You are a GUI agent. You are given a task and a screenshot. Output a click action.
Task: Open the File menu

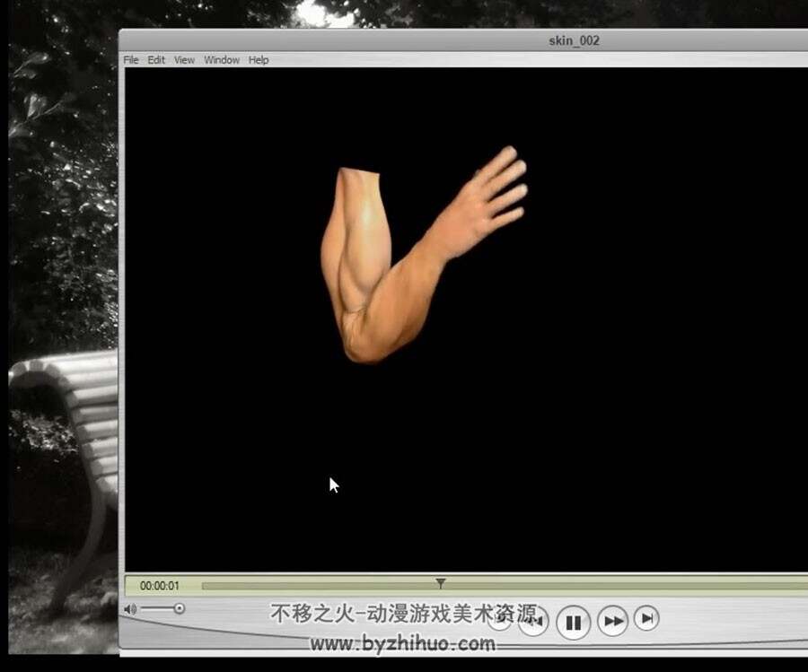[131, 60]
